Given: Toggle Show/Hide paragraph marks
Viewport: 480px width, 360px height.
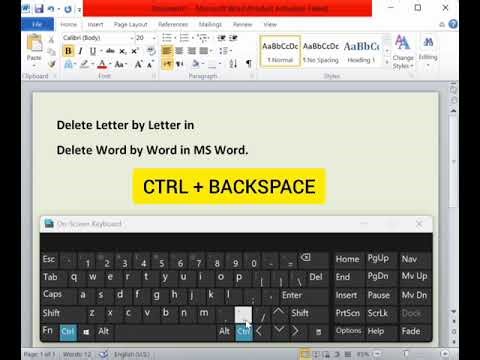Looking at the screenshot, I should [x=249, y=63].
